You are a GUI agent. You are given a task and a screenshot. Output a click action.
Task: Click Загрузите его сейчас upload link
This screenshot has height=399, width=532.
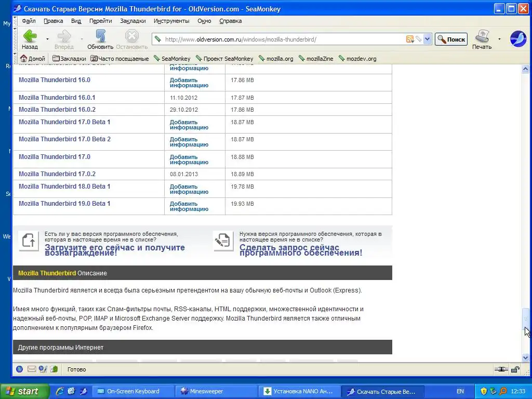pos(115,250)
